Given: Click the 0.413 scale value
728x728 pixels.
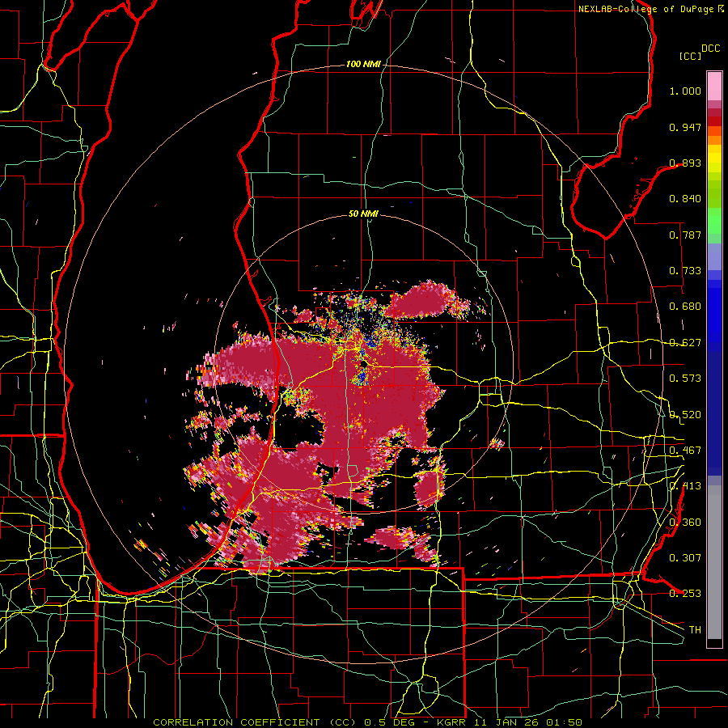Looking at the screenshot, I should coord(685,486).
